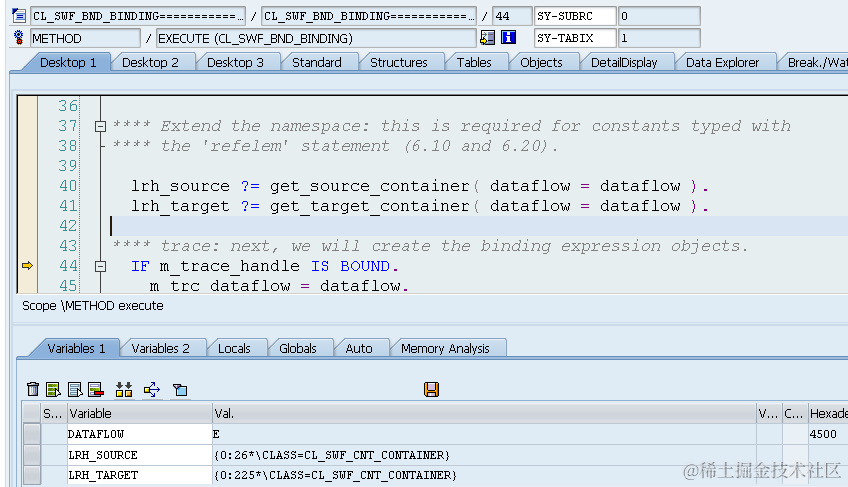Select the Auto tab
848x487 pixels.
[x=359, y=348]
